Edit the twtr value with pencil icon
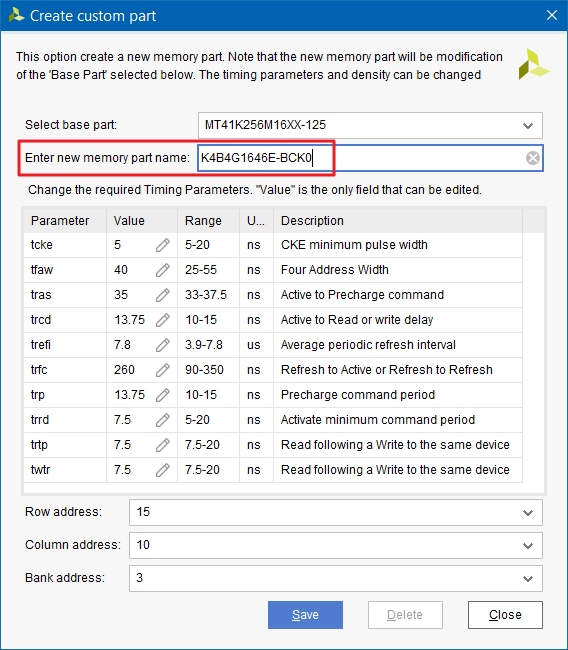Image resolution: width=568 pixels, height=650 pixels. tap(163, 470)
